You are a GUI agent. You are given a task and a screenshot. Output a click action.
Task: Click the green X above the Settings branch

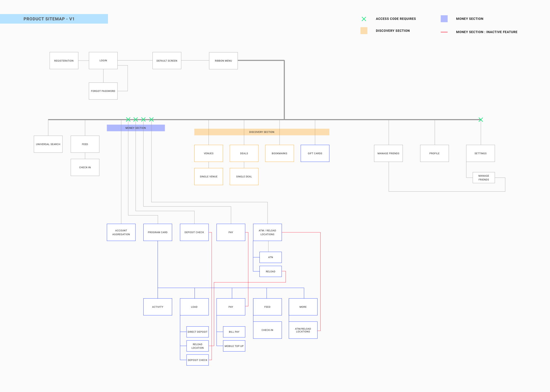[x=481, y=120]
